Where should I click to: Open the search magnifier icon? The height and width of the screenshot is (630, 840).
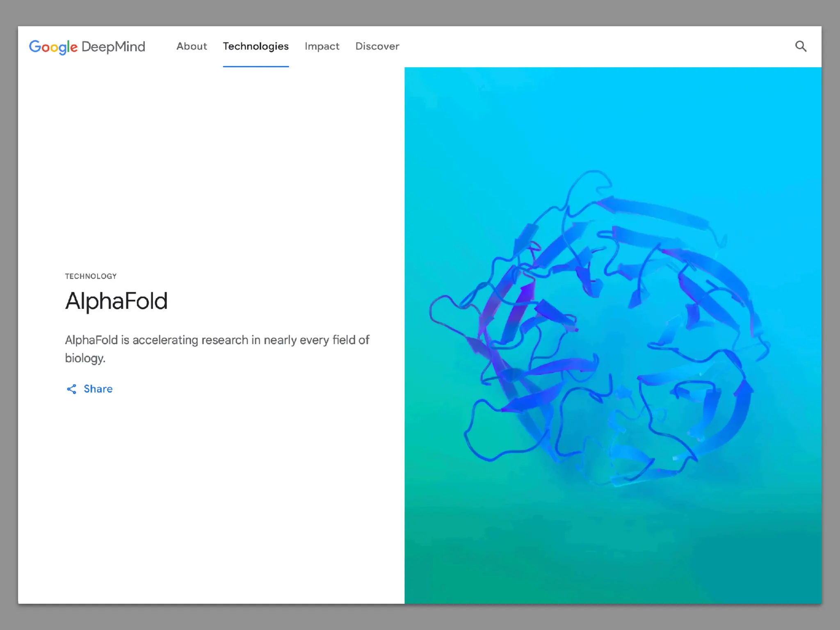click(800, 46)
